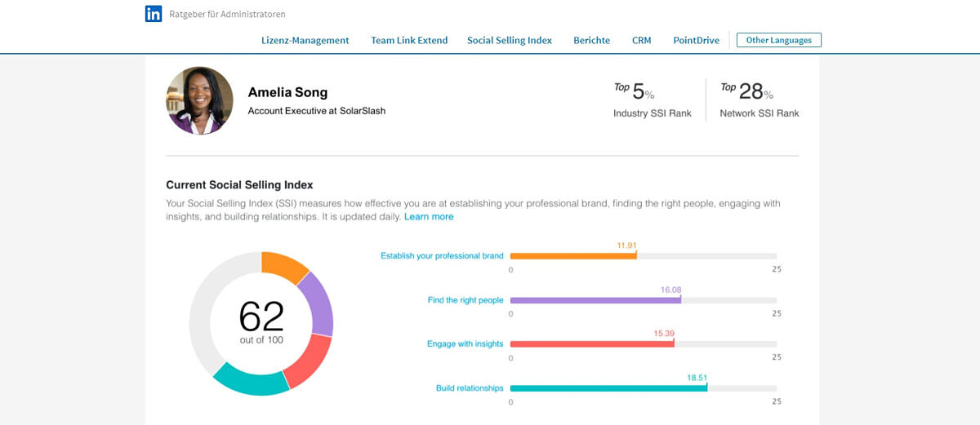This screenshot has width=980, height=425.
Task: Click Amelia Song's profile photo
Action: point(199,100)
